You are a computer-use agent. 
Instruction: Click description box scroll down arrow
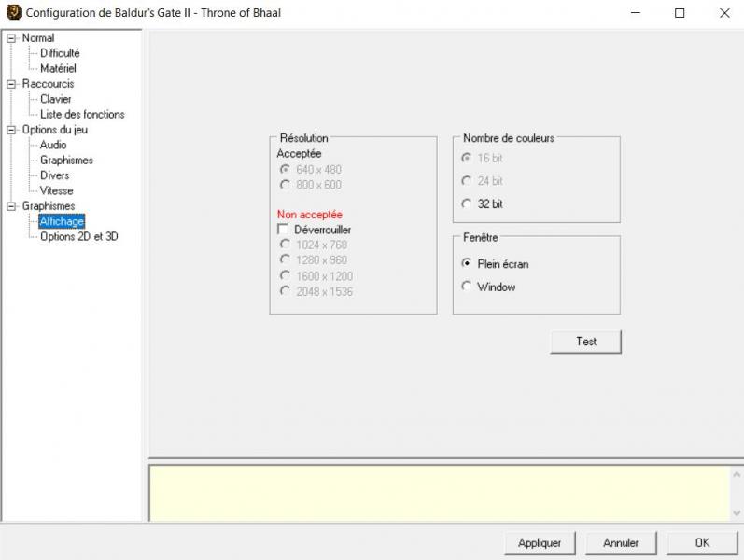737,513
